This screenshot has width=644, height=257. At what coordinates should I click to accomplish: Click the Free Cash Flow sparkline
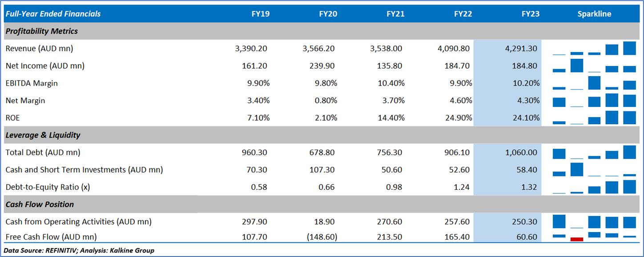(x=594, y=236)
